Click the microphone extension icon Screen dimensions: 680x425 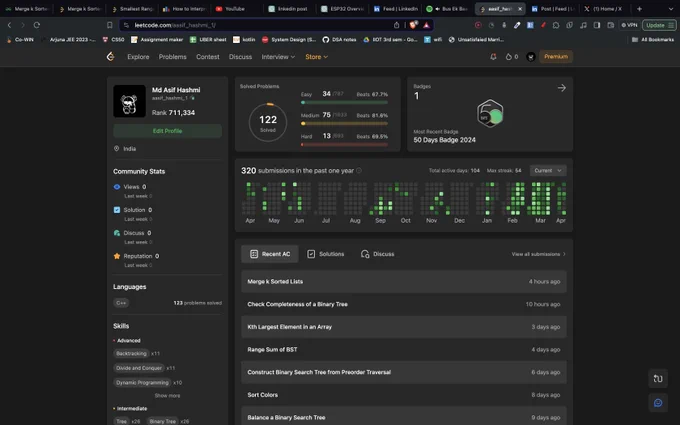click(x=504, y=25)
